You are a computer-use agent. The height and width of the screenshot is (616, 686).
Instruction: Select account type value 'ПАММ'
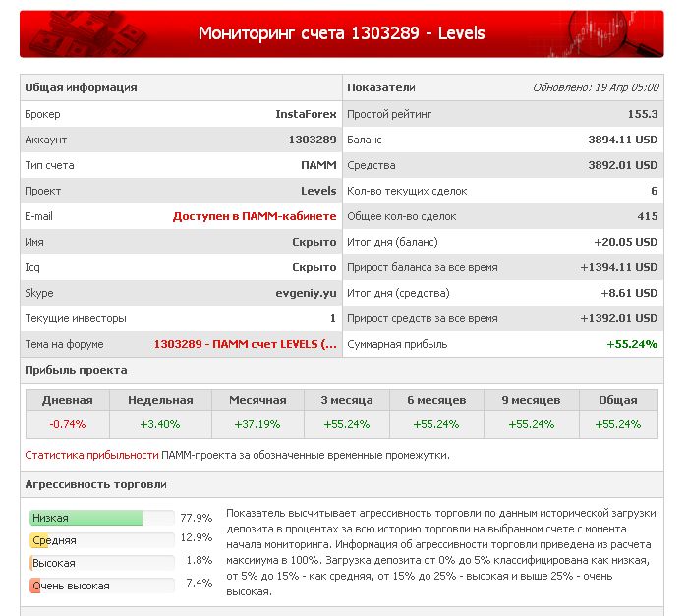[319, 165]
